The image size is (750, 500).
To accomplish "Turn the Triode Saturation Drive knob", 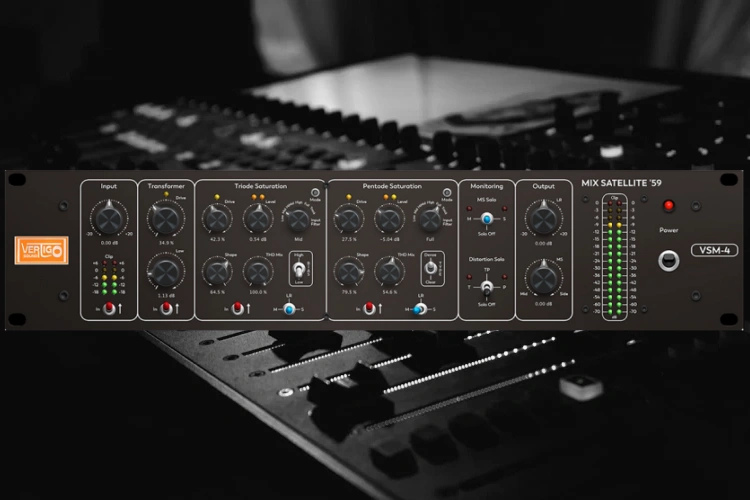I will click(217, 219).
